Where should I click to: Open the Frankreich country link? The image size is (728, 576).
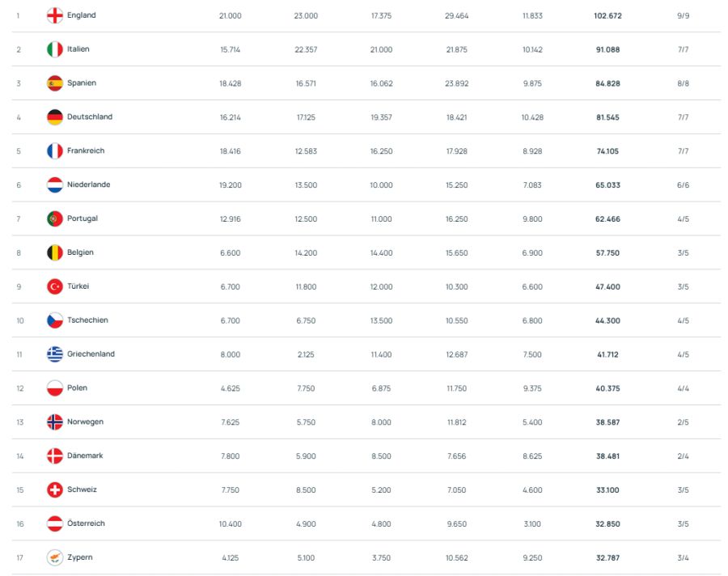click(86, 151)
